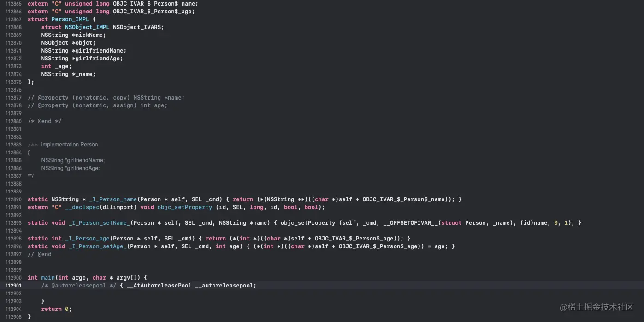Viewport: 644px width, 322px height.
Task: Click the _I_Person_age function name
Action: (x=87, y=239)
